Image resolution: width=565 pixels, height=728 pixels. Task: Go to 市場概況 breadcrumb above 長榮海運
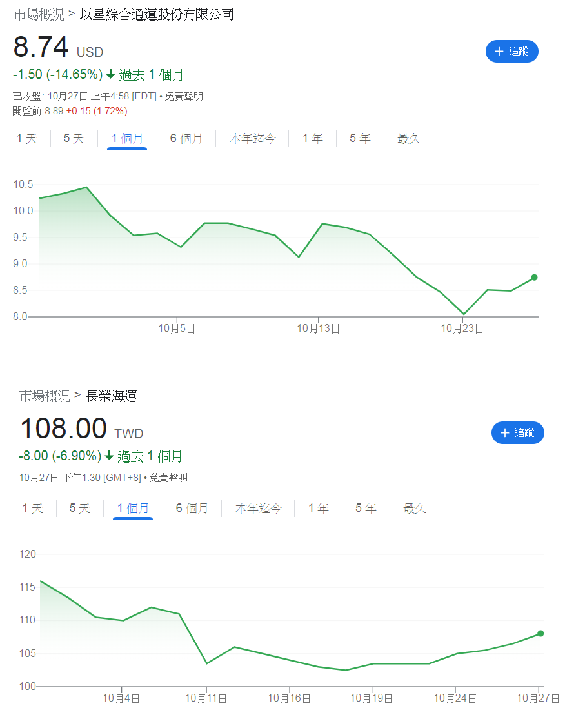[45, 396]
